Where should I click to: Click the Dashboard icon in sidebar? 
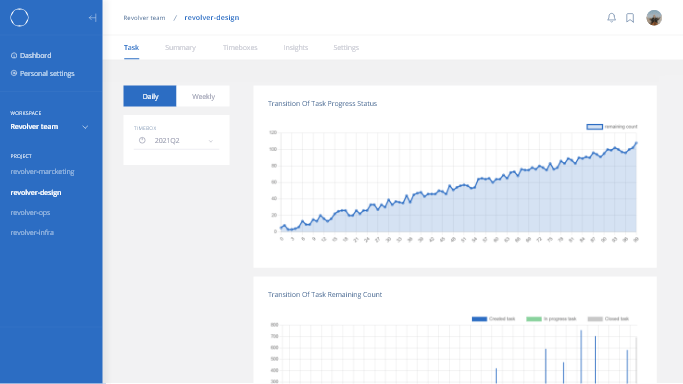coord(14,55)
